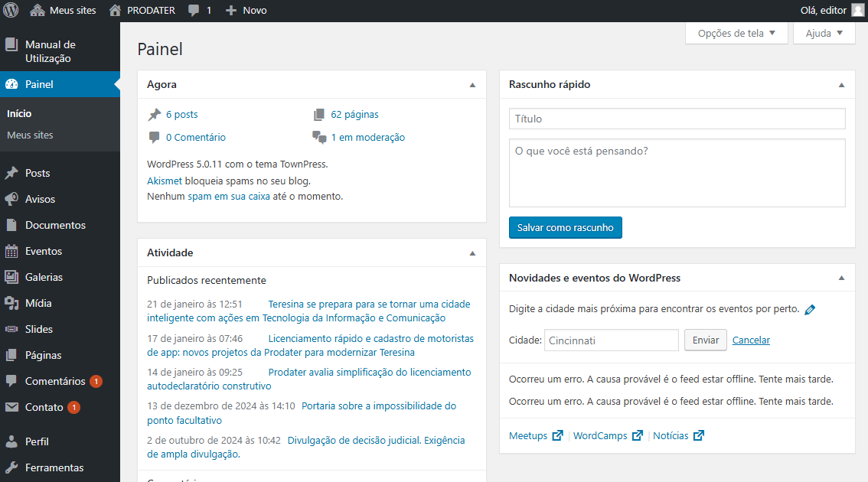Open the Olá, editor profile menu

coord(832,10)
